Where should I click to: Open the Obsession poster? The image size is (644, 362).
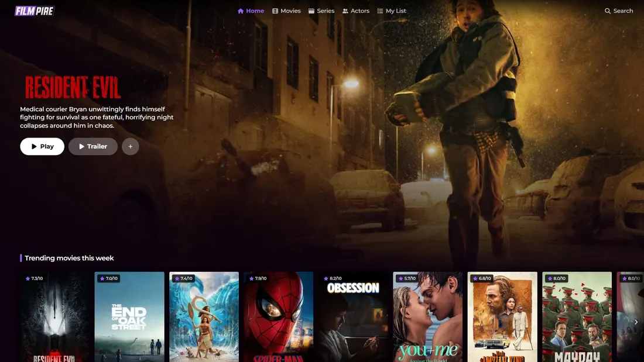[353, 317]
